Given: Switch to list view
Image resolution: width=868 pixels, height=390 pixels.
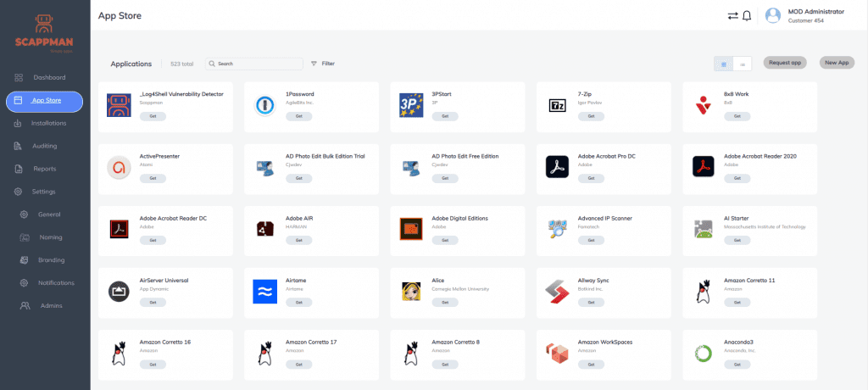Looking at the screenshot, I should [x=743, y=64].
